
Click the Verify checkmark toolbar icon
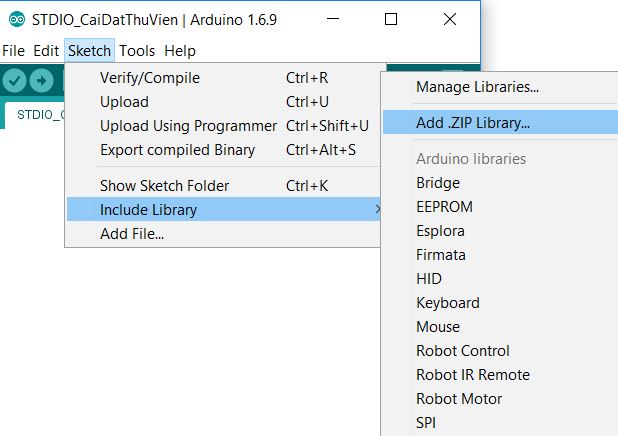14,81
